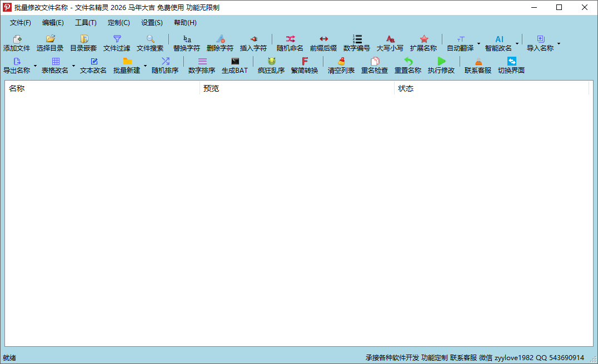
Task: Open the 替换字符 replace characters tool
Action: point(187,39)
